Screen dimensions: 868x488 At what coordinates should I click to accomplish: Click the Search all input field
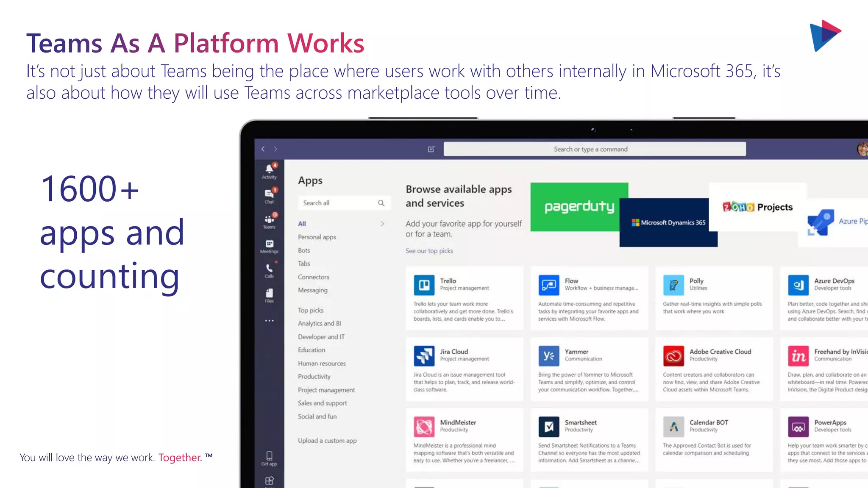[x=343, y=203]
